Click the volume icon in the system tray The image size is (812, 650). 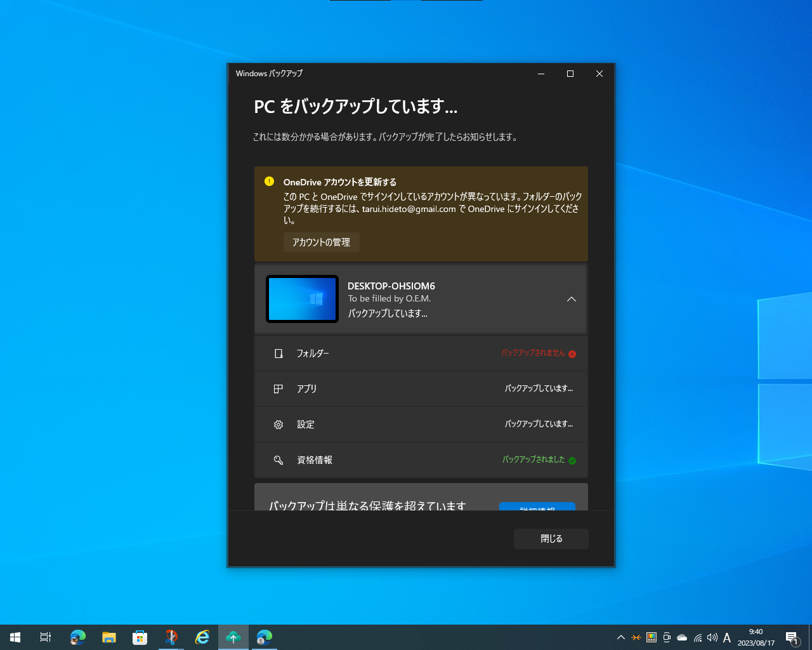712,637
